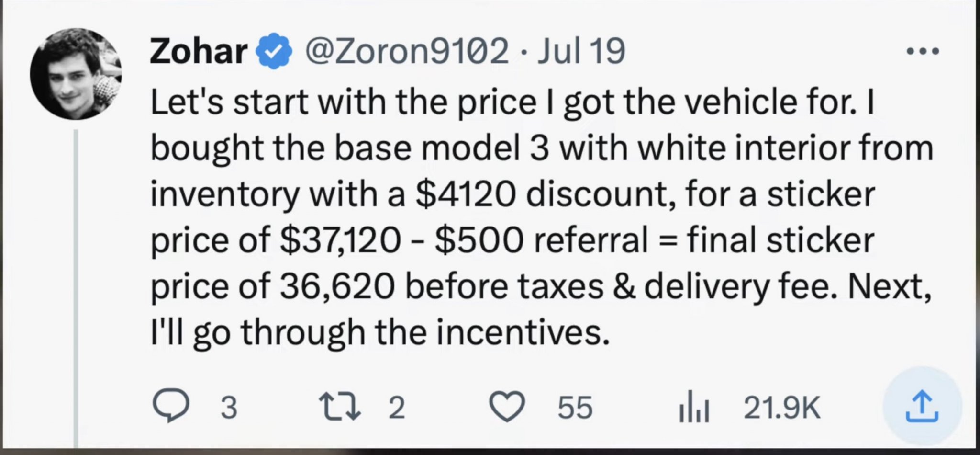The height and width of the screenshot is (455, 980).
Task: Share the tweet via the upload arrow icon
Action: coord(922,407)
